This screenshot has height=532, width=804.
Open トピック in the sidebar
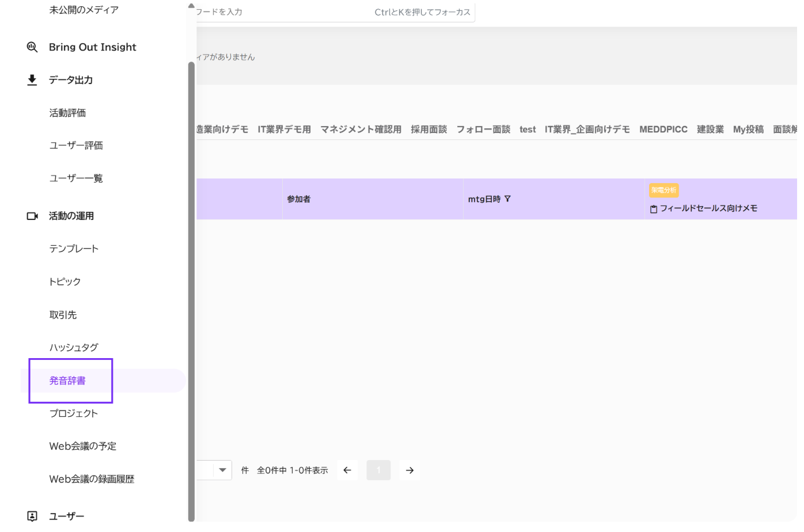pos(65,282)
